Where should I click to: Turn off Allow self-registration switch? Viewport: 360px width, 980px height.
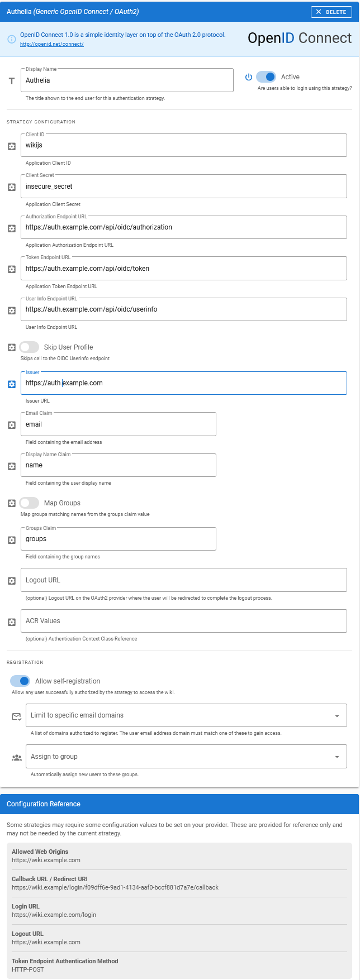click(20, 681)
